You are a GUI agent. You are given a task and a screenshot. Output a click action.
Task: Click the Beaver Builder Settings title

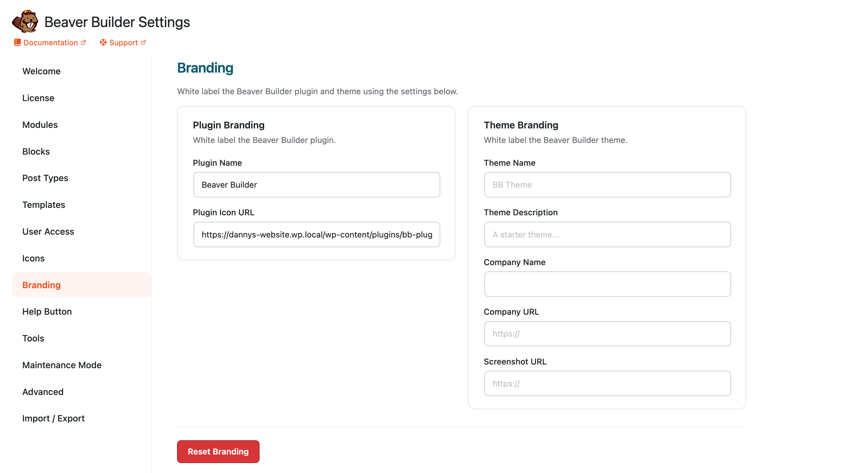(x=117, y=22)
